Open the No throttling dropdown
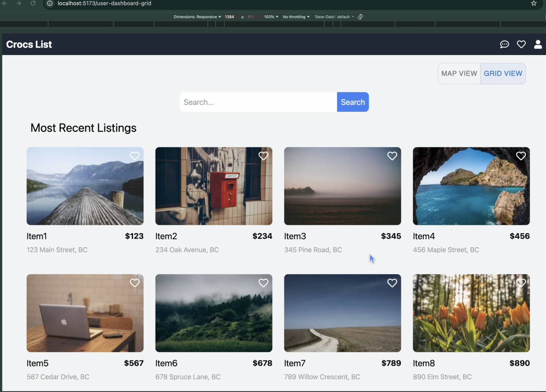Viewport: 546px width, 392px height. [x=296, y=17]
